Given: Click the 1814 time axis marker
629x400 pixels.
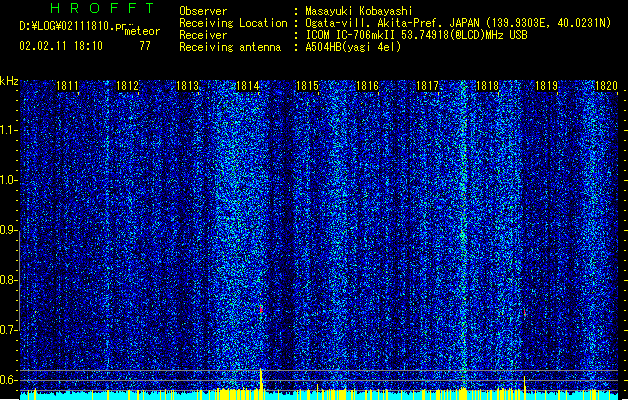Looking at the screenshot, I should [248, 86].
